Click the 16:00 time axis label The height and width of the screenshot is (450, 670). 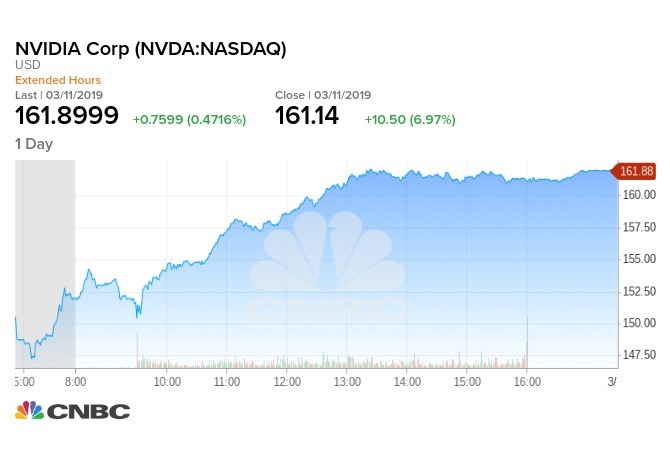527,381
